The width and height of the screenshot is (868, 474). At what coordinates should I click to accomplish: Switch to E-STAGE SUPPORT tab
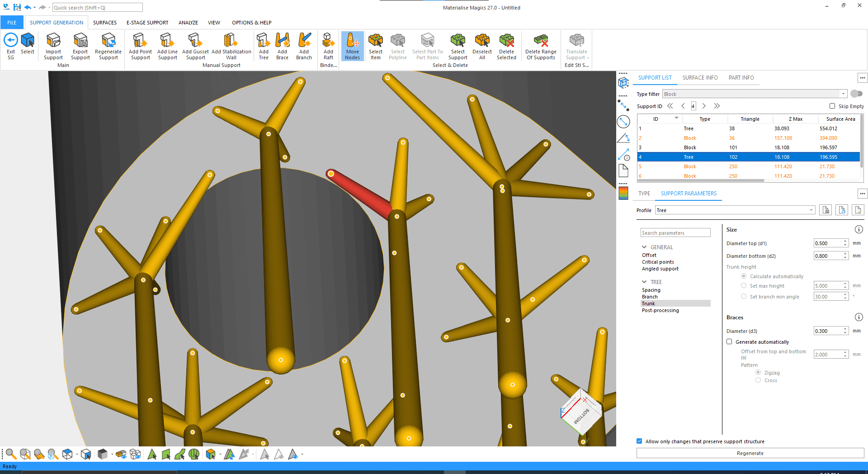[x=147, y=22]
